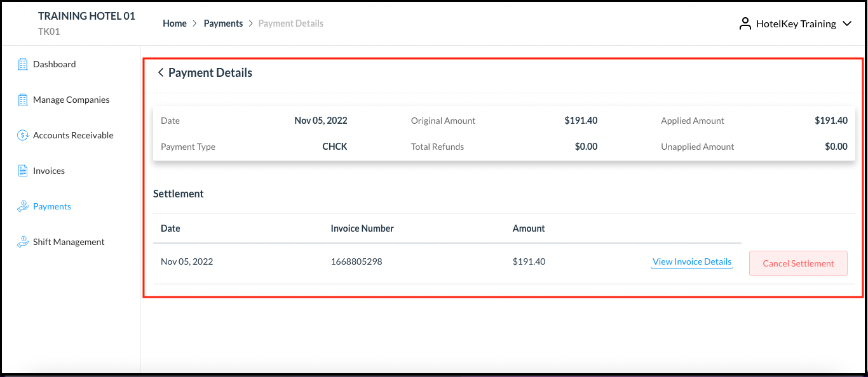Open the Dashboard menu item
The image size is (868, 377).
(54, 64)
